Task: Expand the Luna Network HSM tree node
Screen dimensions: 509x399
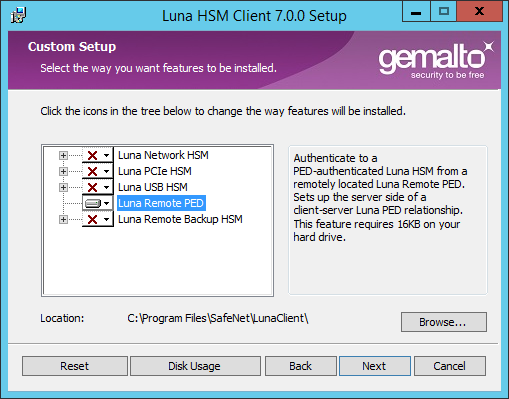Action: [x=63, y=155]
